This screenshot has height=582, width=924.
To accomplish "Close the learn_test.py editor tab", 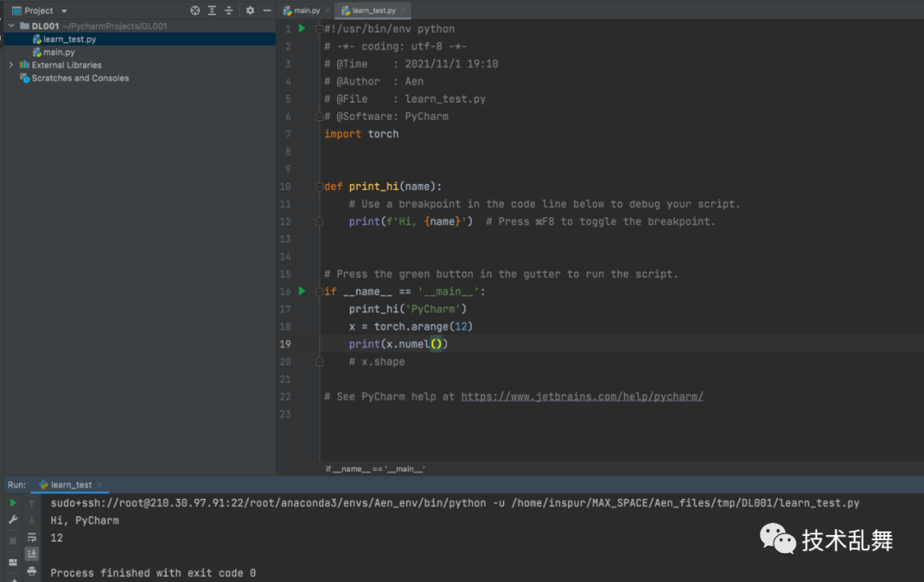I will 403,10.
